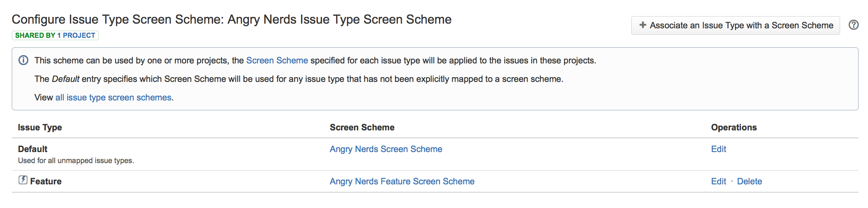Click the Feature issue type icon
This screenshot has height=208, width=868.
coord(23,180)
